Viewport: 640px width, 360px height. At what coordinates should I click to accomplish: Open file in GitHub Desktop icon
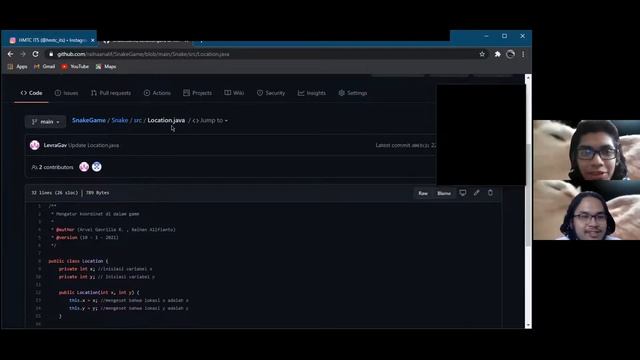tap(463, 193)
